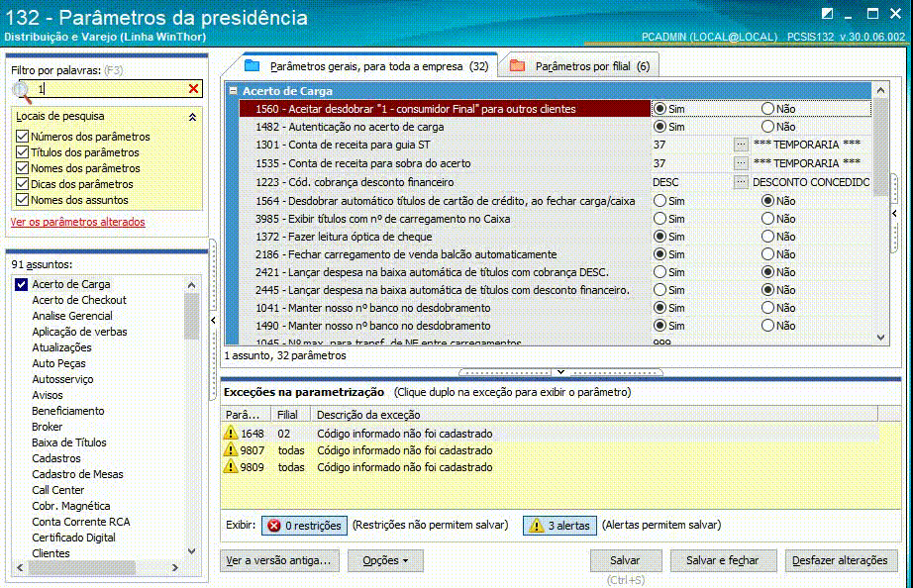Image resolution: width=913 pixels, height=588 pixels.
Task: Toggle the 3 alertas filter button
Action: pyautogui.click(x=560, y=525)
